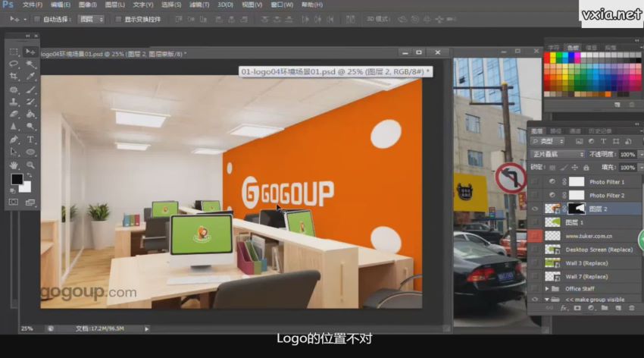Image resolution: width=644 pixels, height=358 pixels.
Task: Select the Magic Wand tool
Action: pyautogui.click(x=30, y=64)
